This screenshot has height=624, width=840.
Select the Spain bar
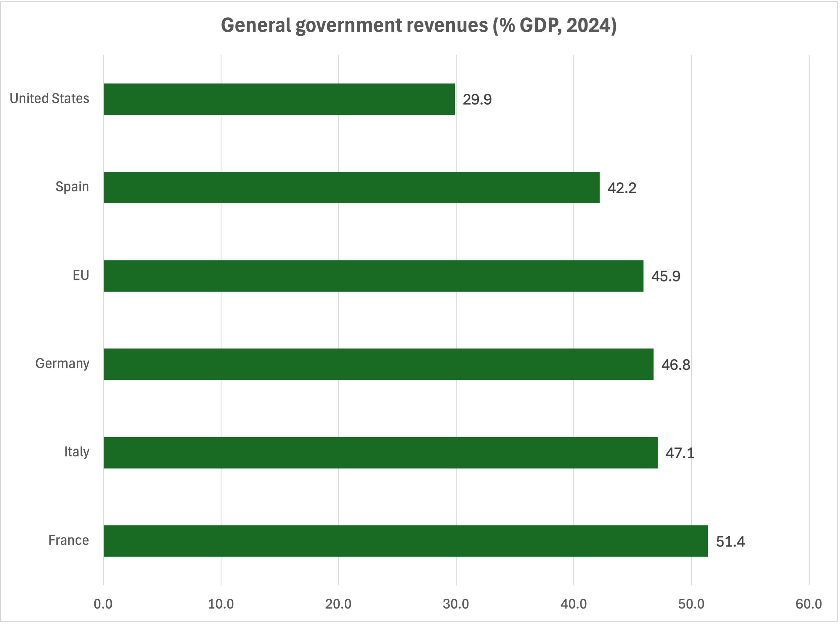351,187
